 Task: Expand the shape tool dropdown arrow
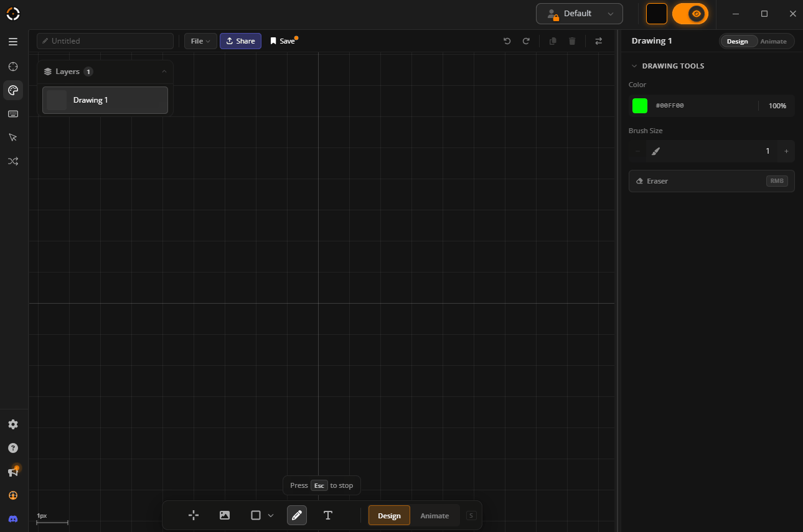coord(271,516)
